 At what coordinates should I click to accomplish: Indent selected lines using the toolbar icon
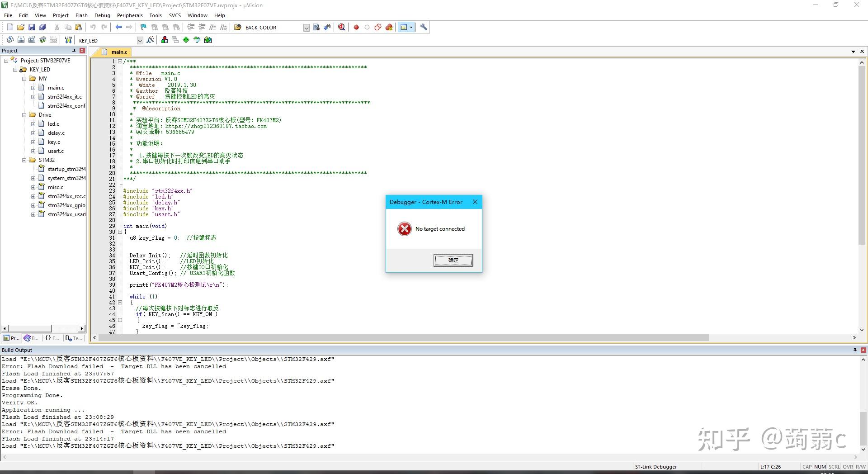[x=191, y=27]
